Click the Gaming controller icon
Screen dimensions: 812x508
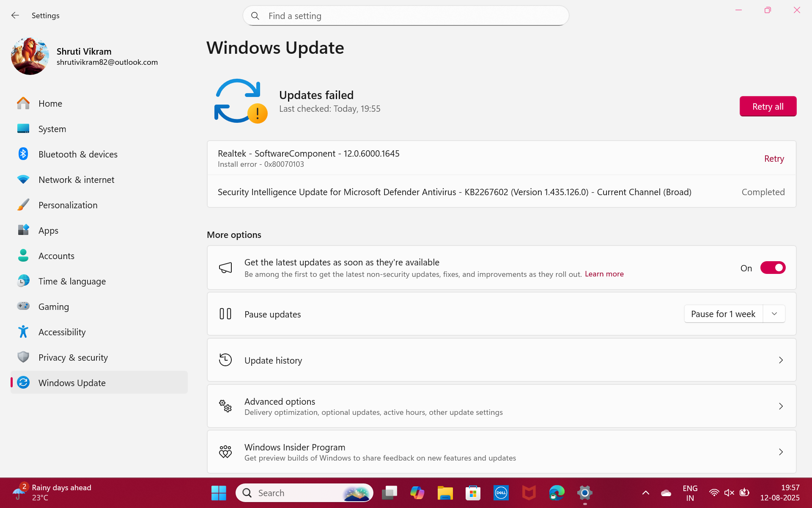[23, 306]
